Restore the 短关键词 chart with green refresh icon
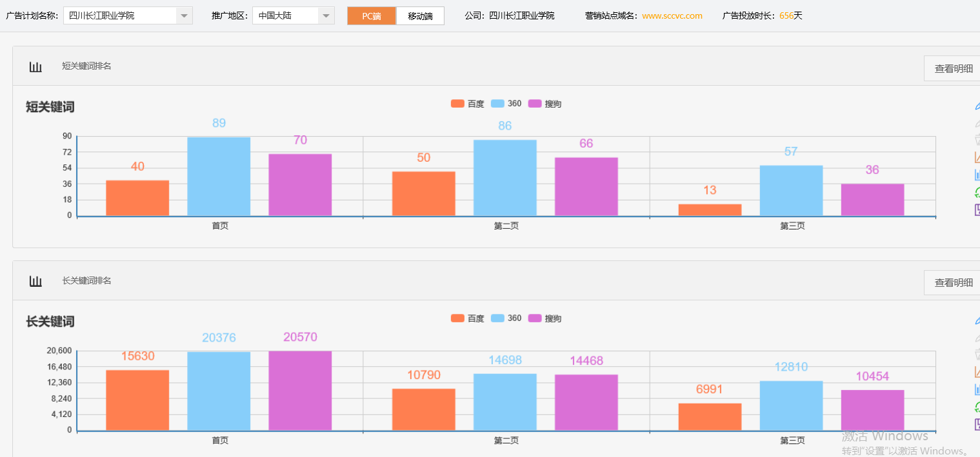The image size is (980, 457). [977, 192]
